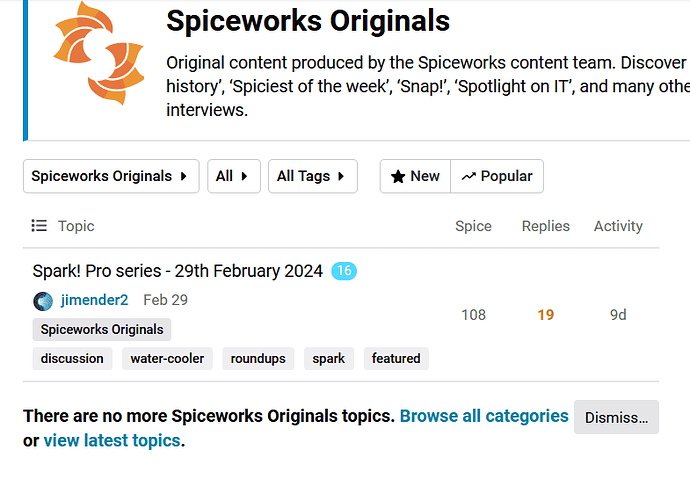690x479 pixels.
Task: Expand the All subcategory dropdown
Action: [x=234, y=176]
